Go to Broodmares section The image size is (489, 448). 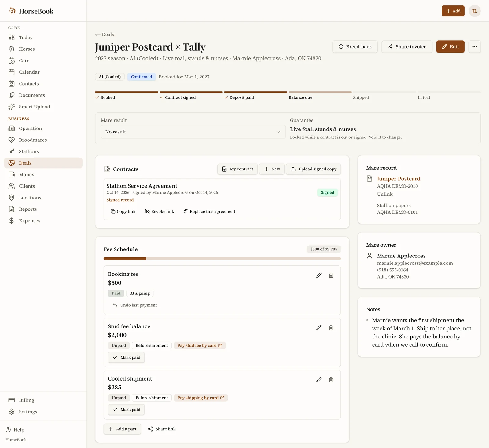(x=43, y=140)
